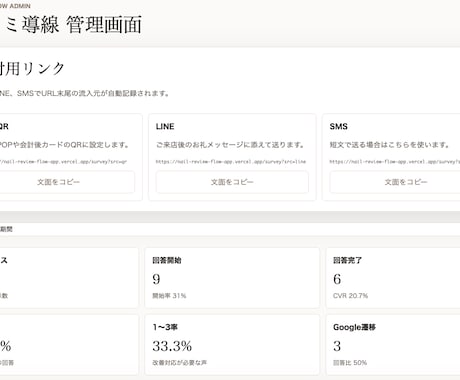
Task: Click the value 9 under 回答開始
Action: 156,279
